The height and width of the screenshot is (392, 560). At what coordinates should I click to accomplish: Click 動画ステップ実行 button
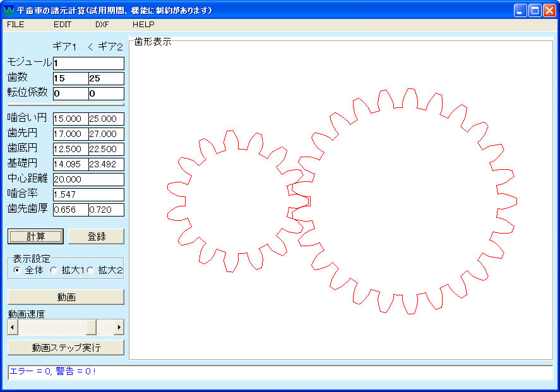pos(66,348)
